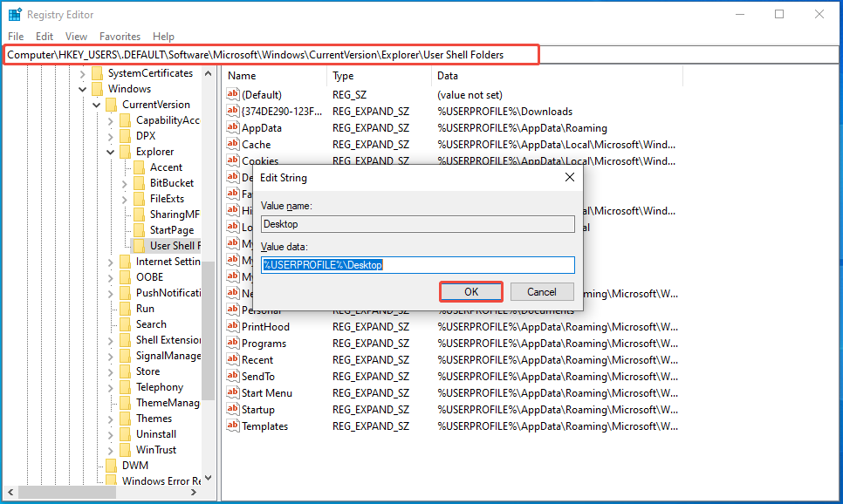Image resolution: width=843 pixels, height=504 pixels.
Task: Open the File menu
Action: [16, 36]
